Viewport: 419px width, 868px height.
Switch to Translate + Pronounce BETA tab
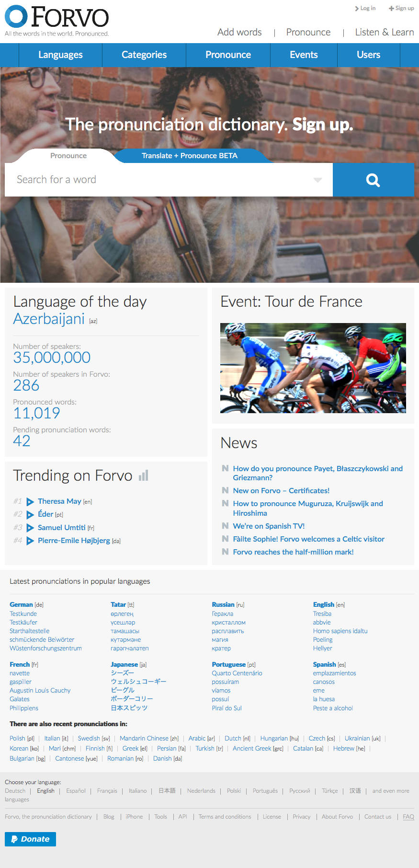(189, 156)
